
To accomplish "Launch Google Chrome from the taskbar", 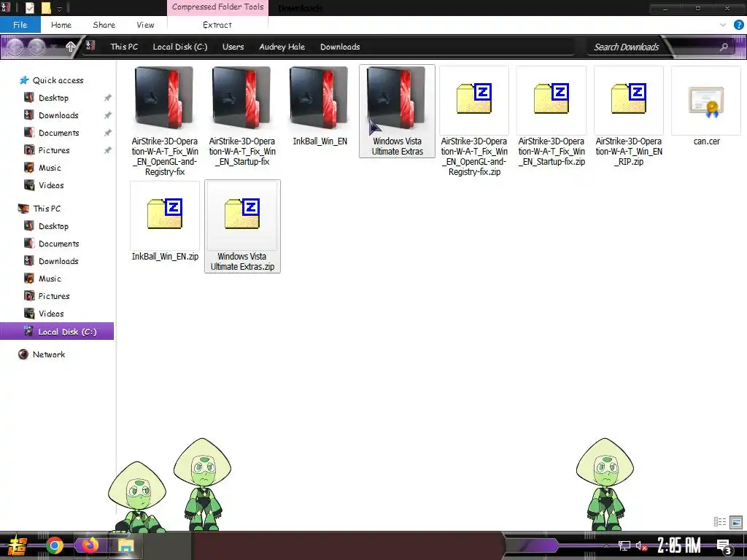I will coord(55,545).
